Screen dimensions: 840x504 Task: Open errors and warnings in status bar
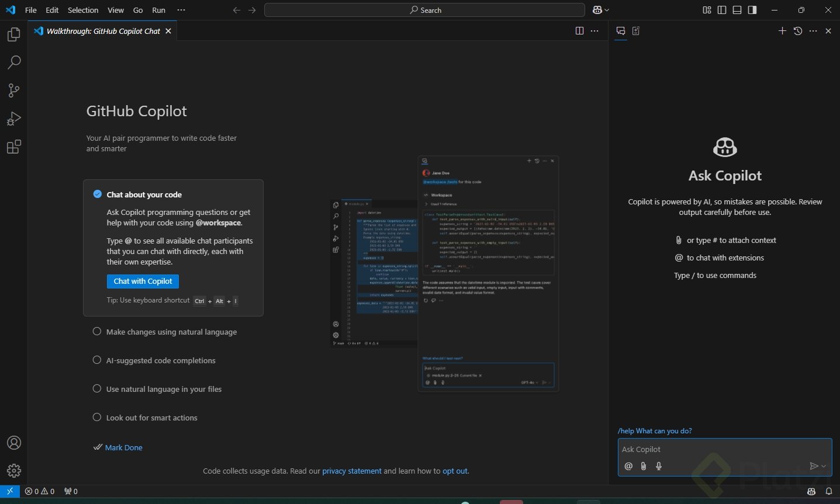[40, 491]
